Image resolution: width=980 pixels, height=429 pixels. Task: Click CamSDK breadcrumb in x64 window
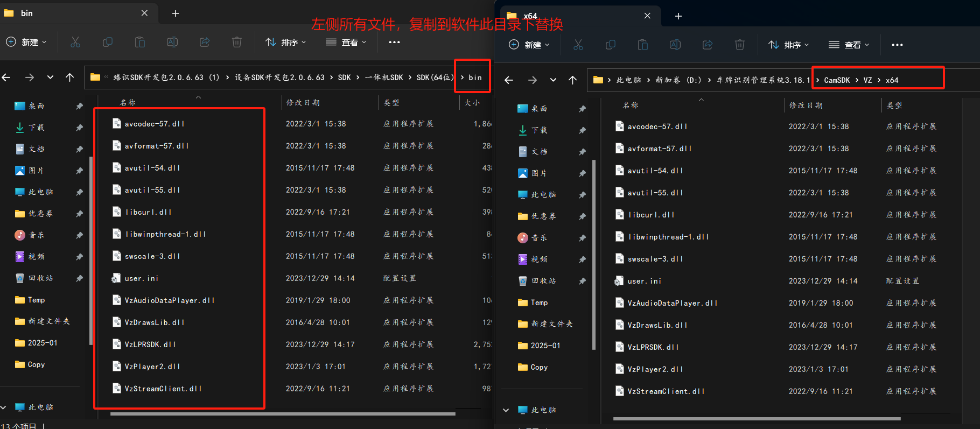click(837, 80)
